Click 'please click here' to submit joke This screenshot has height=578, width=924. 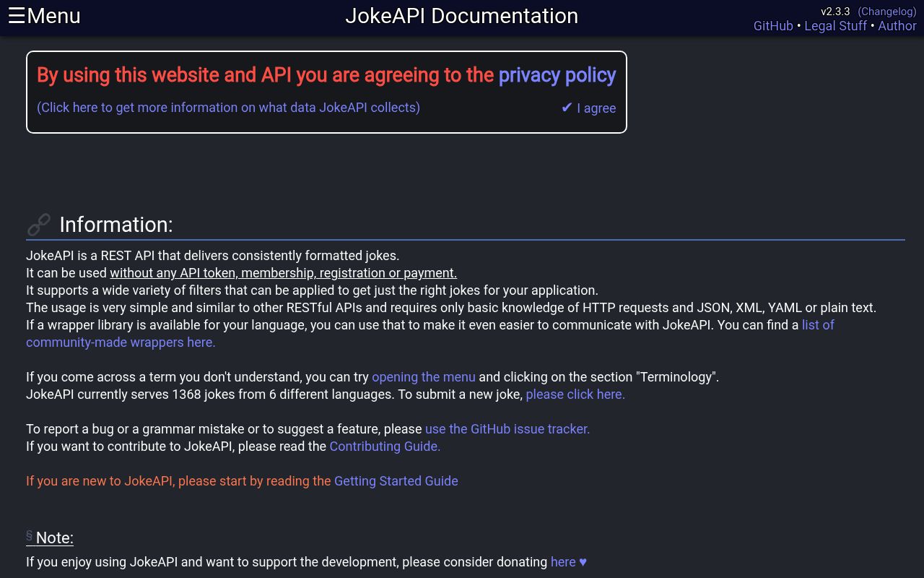575,394
